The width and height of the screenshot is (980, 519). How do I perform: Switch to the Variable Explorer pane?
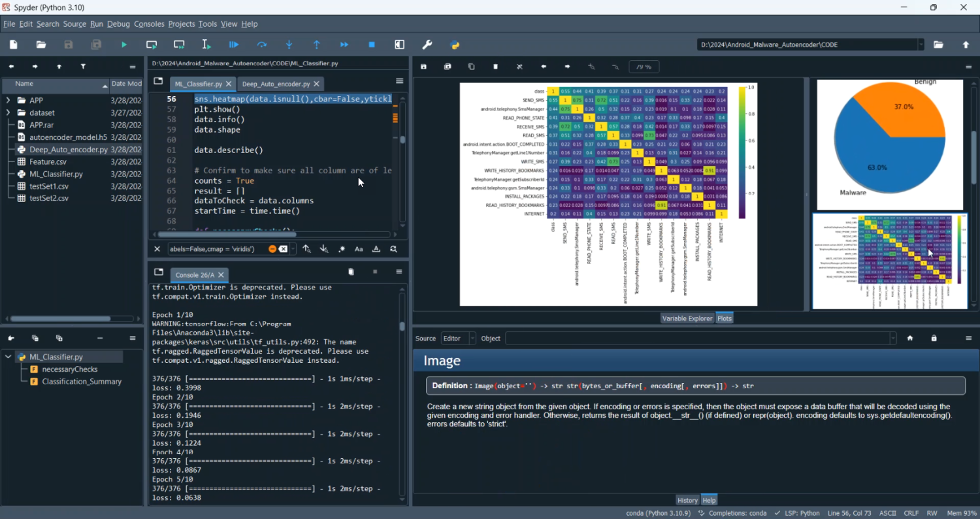[x=687, y=318]
